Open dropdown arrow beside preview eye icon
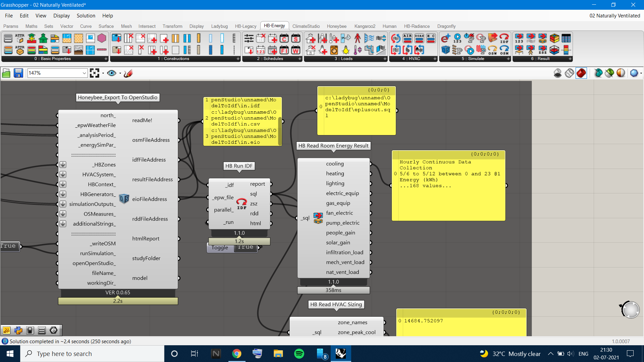644x362 pixels. 120,73
